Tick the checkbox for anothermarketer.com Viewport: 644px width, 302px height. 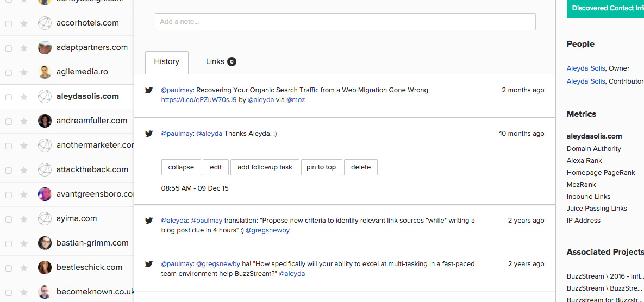coord(9,146)
